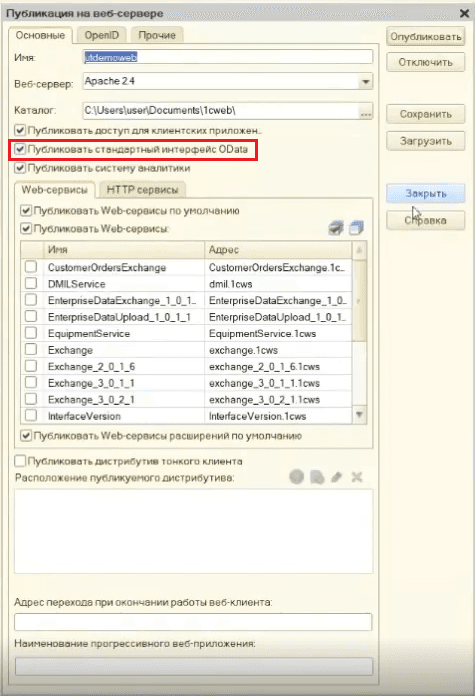Image resolution: width=475 pixels, height=696 pixels.
Task: Switch to the Прочие tab
Action: (157, 35)
